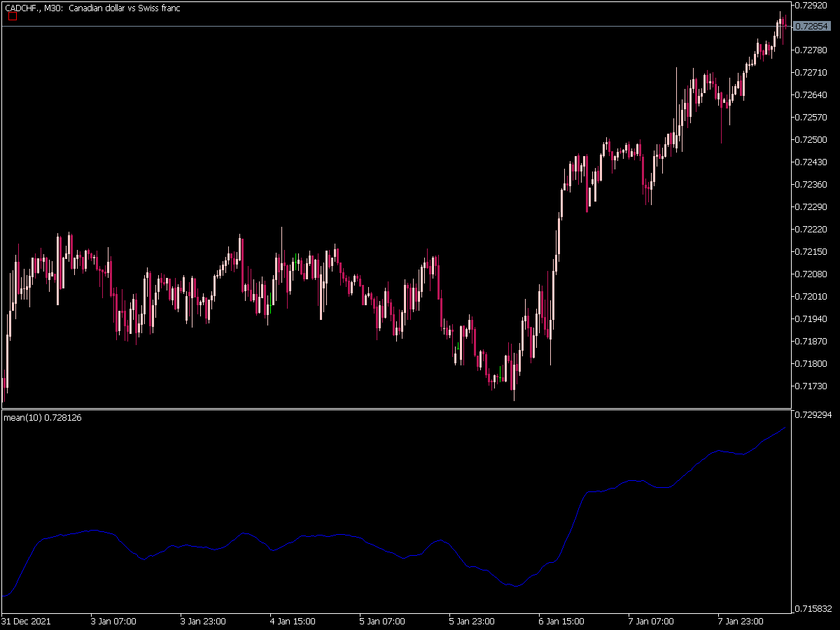Click the small red square icon under the chart title

point(13,17)
